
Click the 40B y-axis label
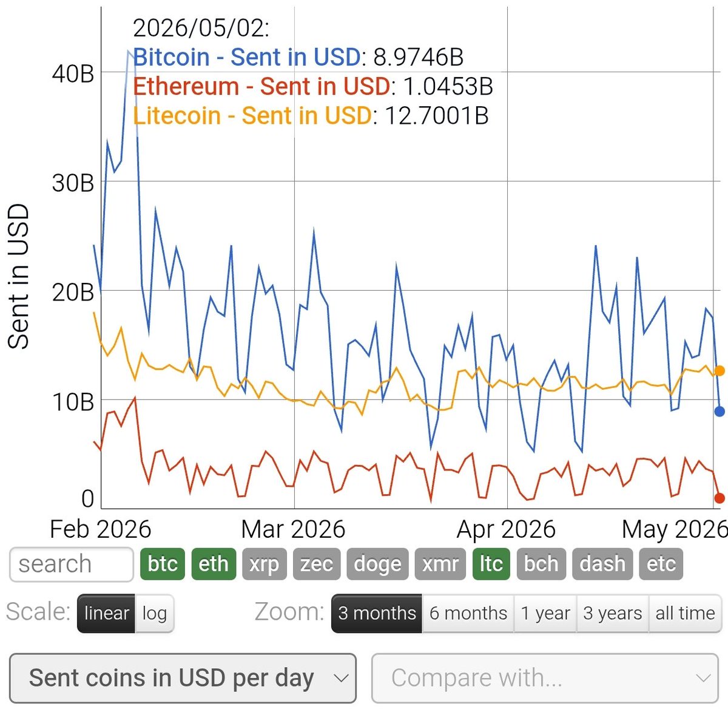[x=73, y=74]
